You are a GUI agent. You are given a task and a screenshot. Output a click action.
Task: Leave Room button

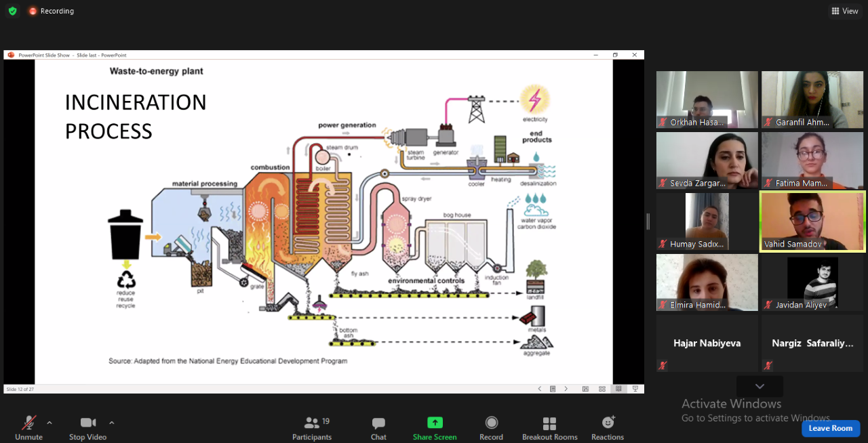tap(830, 428)
